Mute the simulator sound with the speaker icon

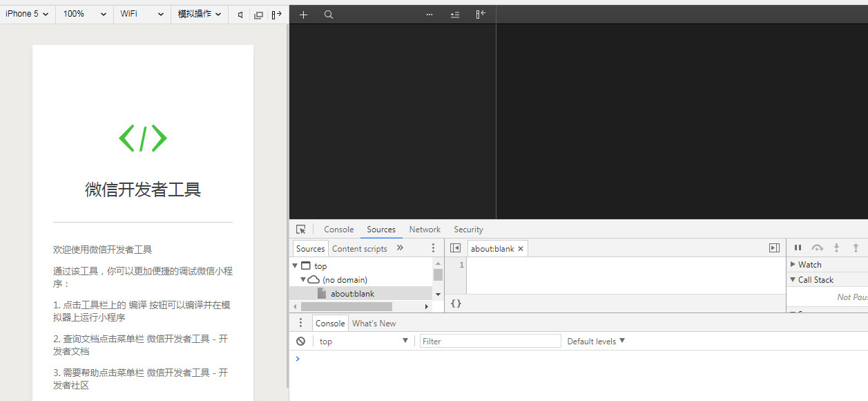coord(240,15)
